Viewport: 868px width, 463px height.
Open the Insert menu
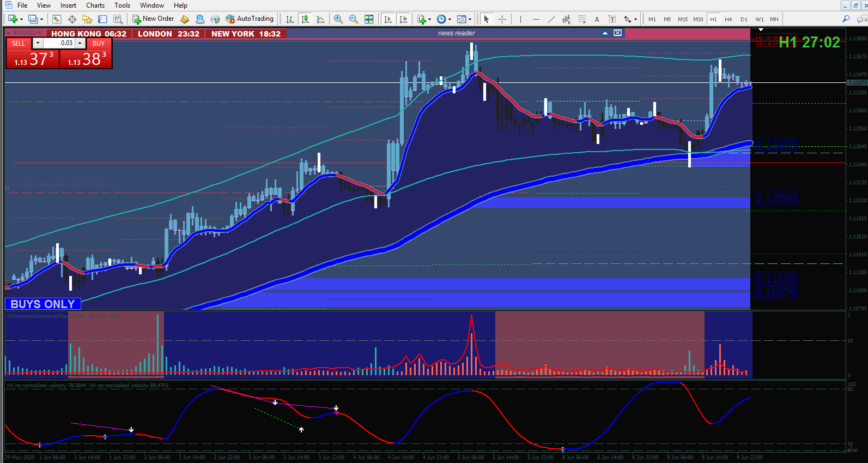68,5
